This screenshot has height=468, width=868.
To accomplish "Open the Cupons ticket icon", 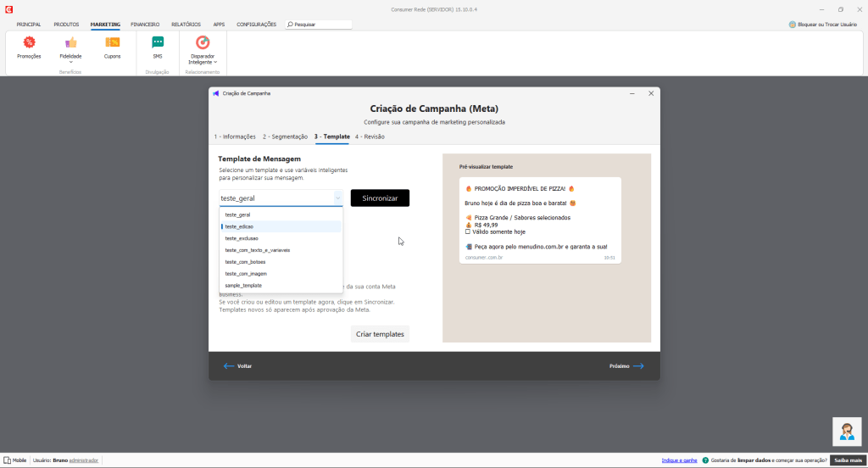I will [112, 42].
